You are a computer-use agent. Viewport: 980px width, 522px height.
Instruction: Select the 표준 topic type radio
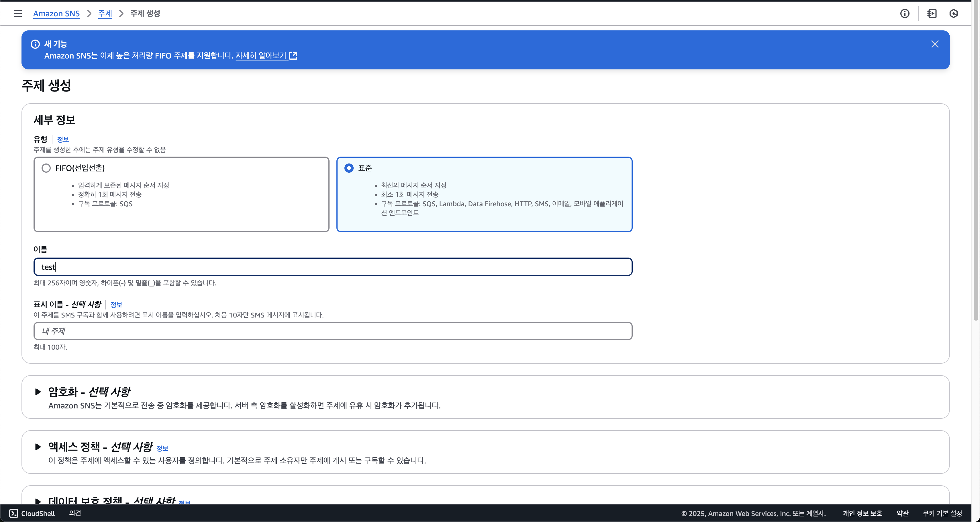click(x=349, y=168)
